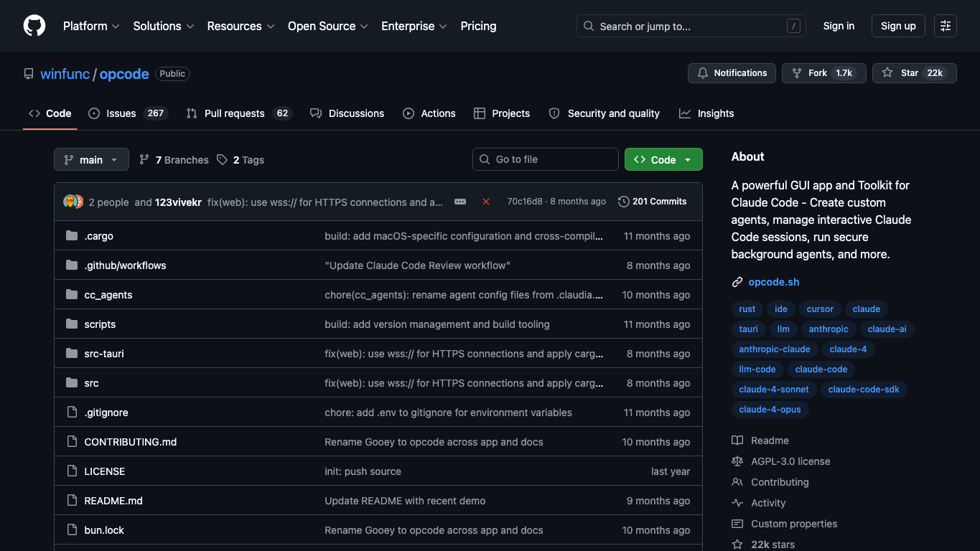Open the Pricing page

click(478, 26)
